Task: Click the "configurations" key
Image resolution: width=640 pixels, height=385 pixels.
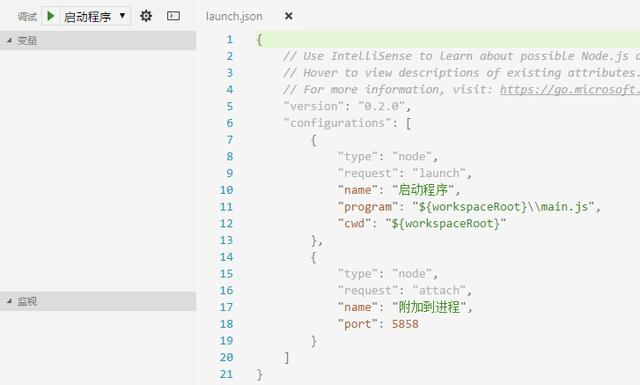Action: (x=337, y=123)
